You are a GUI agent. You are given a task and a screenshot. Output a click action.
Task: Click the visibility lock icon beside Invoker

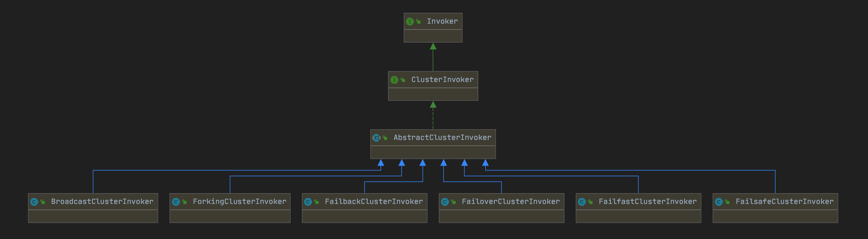[418, 22]
